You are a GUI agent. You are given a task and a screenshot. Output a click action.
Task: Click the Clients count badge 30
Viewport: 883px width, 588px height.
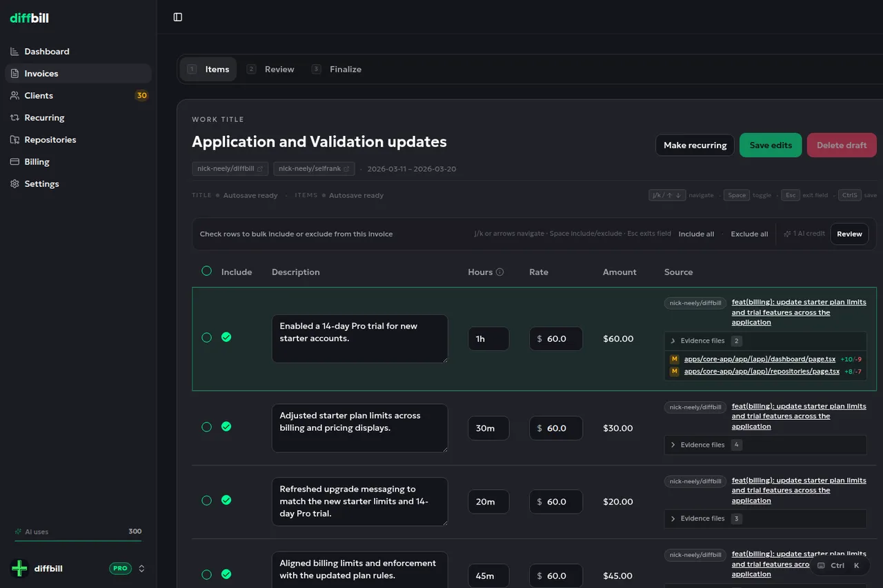coord(141,96)
